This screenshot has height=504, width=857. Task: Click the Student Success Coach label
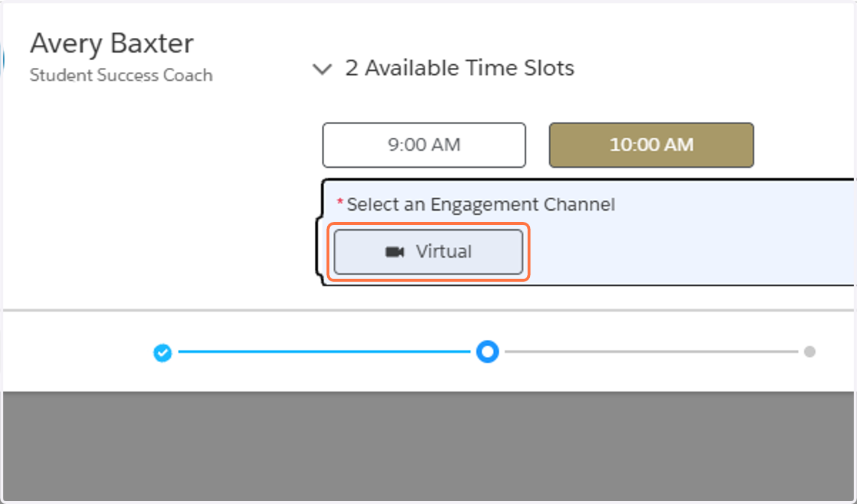(x=121, y=75)
